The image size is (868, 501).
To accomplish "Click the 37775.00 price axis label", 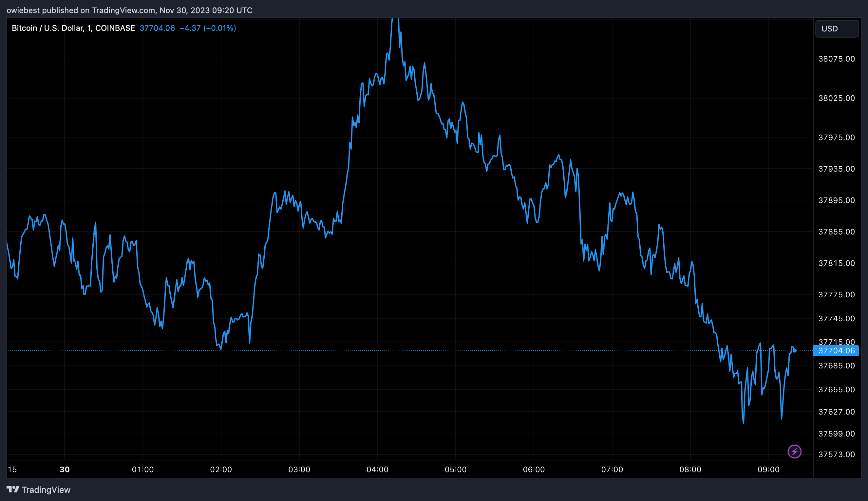I will click(836, 294).
